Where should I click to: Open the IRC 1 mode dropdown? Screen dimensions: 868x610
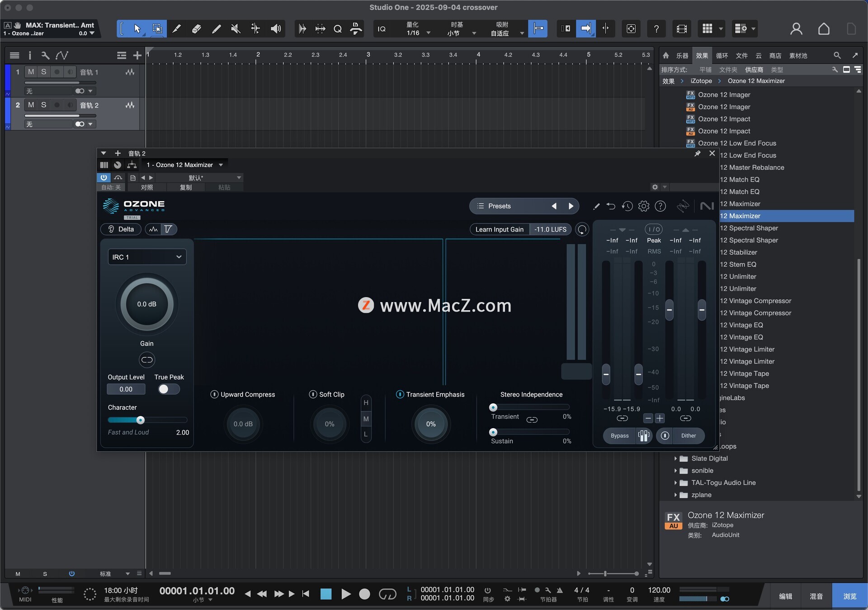(x=147, y=257)
